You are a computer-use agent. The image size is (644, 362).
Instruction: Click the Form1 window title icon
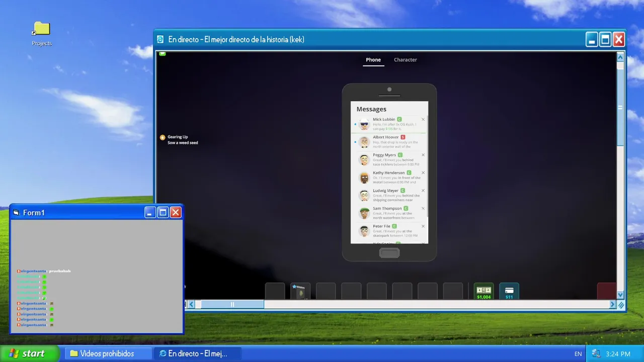16,213
